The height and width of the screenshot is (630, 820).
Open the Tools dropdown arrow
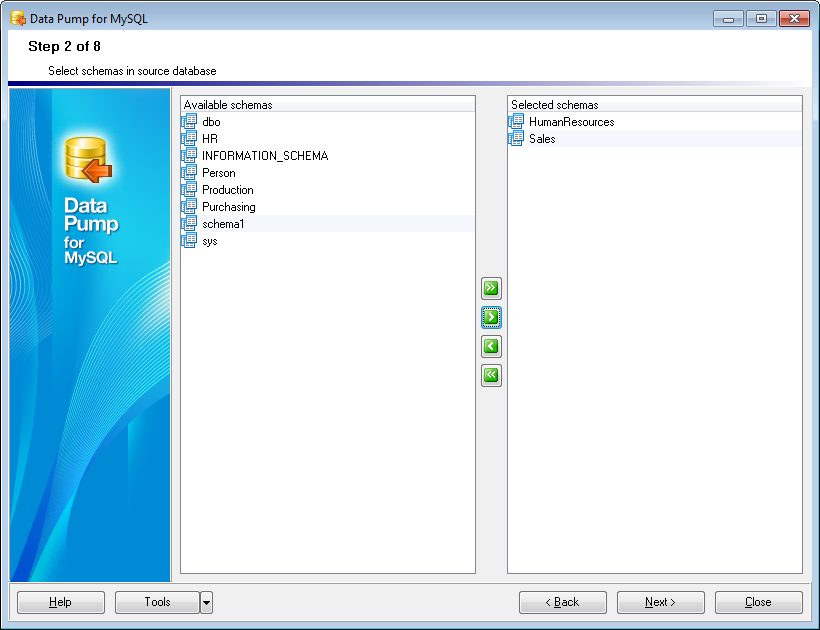[206, 602]
